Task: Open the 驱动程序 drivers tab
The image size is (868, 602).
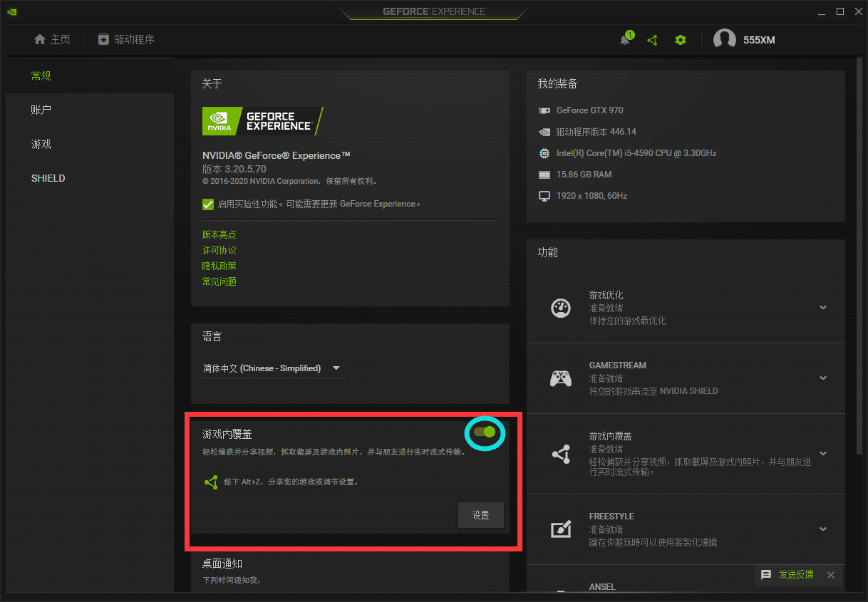Action: tap(126, 40)
